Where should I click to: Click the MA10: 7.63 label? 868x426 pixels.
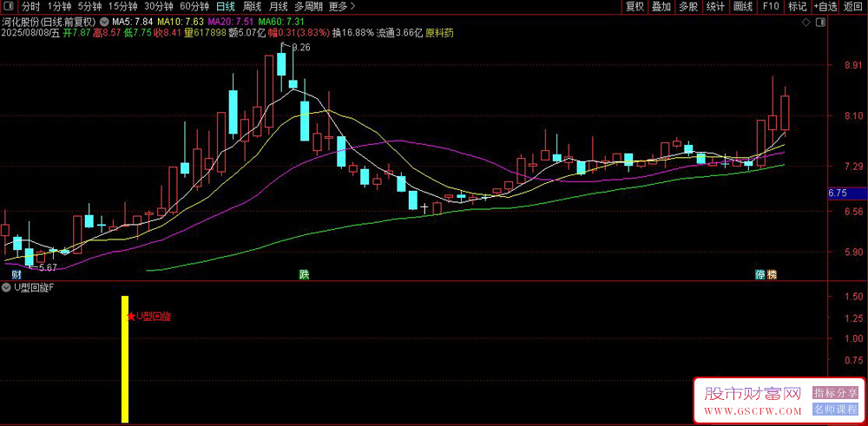[x=181, y=22]
